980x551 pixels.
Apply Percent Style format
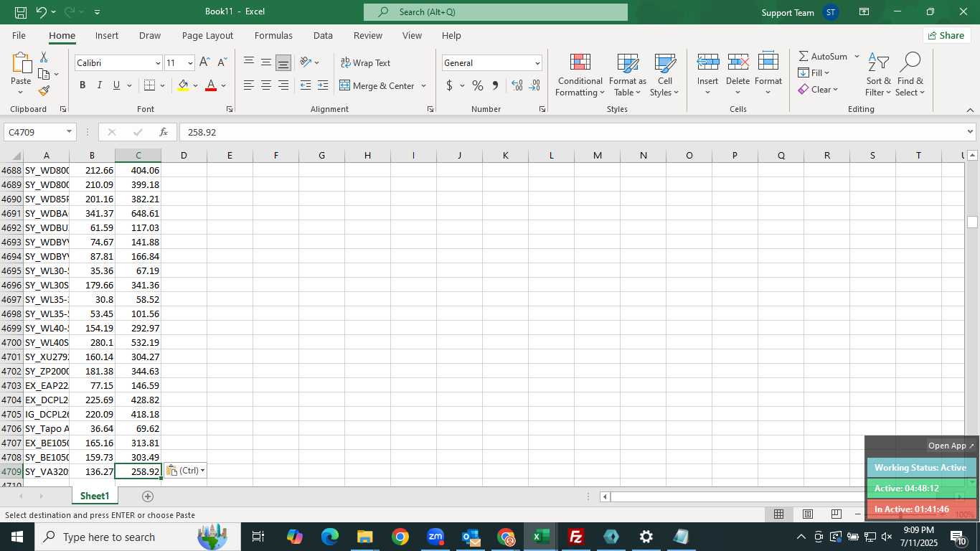tap(477, 85)
